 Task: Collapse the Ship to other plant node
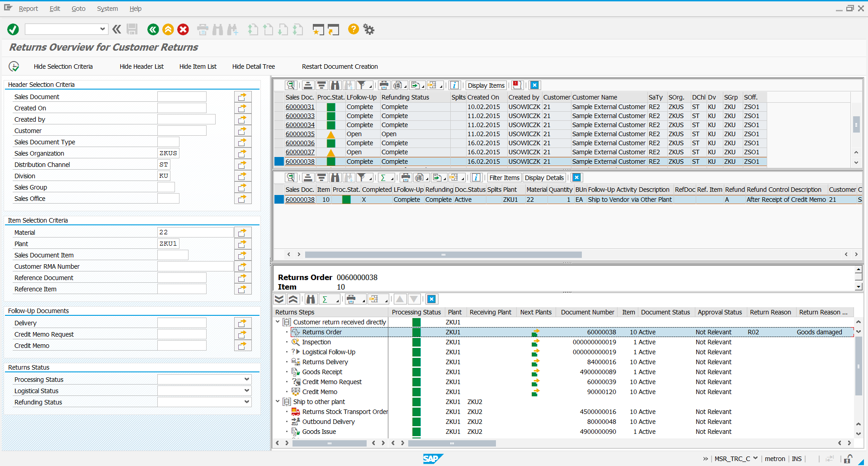277,402
